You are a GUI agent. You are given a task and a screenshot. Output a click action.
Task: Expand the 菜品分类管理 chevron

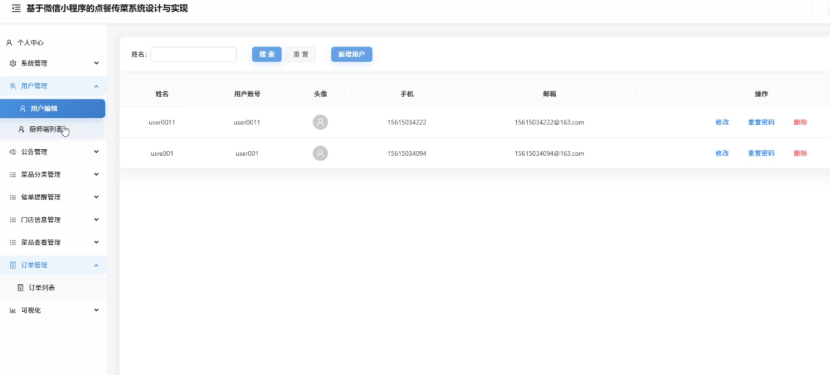[96, 175]
